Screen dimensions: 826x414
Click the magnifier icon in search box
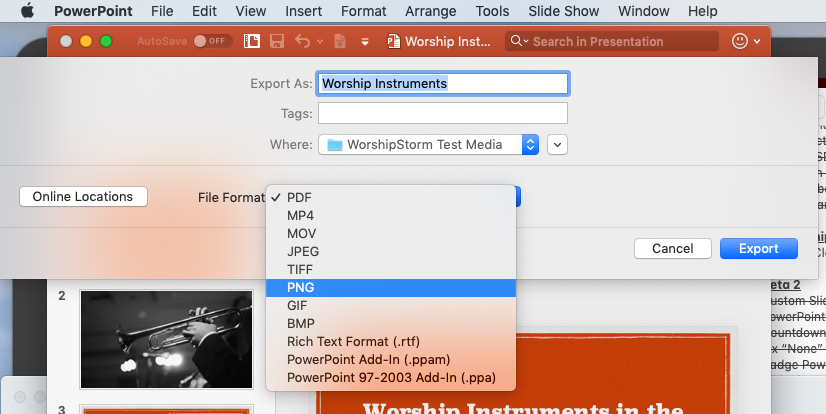point(520,42)
